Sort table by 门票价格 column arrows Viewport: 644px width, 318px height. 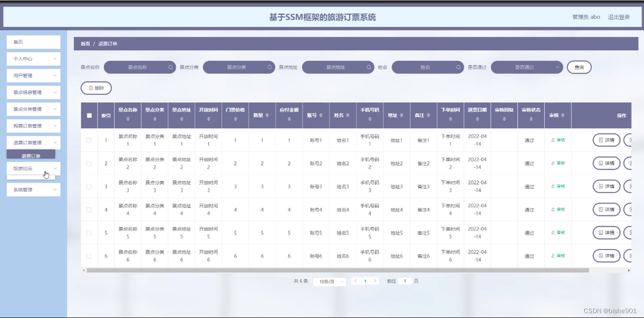(x=235, y=119)
